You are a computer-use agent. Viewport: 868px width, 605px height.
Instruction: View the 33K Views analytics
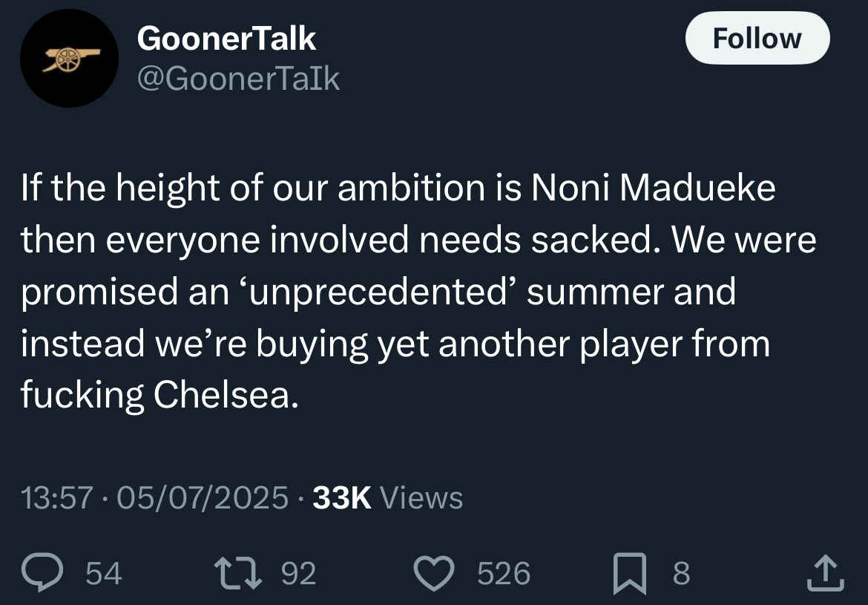[x=387, y=497]
